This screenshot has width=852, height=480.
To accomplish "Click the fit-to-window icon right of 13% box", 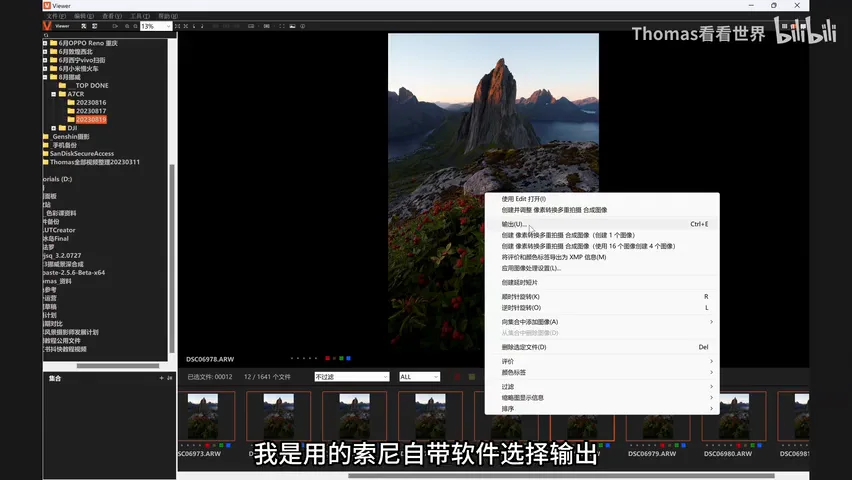I will tap(177, 26).
